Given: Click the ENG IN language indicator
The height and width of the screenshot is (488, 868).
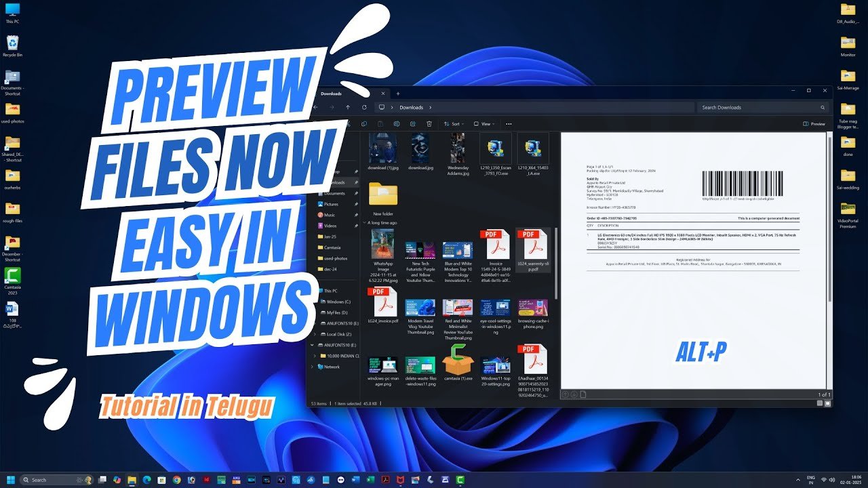Looking at the screenshot, I should pos(810,479).
